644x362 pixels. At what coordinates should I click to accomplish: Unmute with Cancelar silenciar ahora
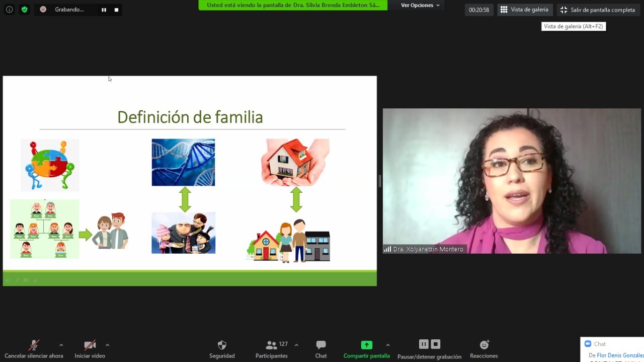pos(34,348)
